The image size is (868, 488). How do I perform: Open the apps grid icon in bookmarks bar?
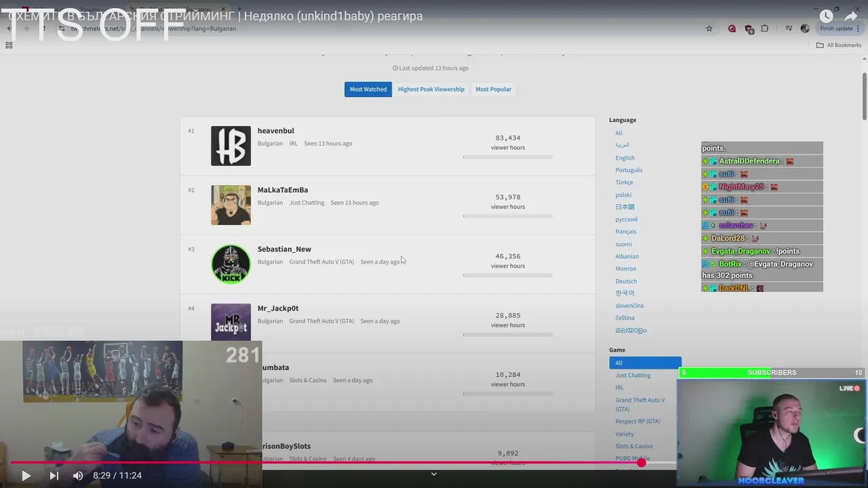(9, 45)
